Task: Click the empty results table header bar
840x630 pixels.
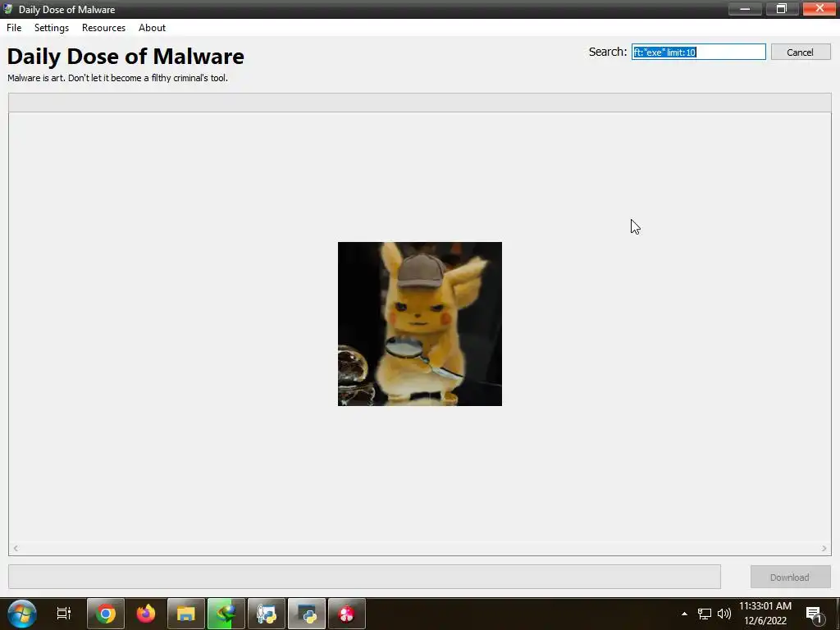Action: point(420,103)
